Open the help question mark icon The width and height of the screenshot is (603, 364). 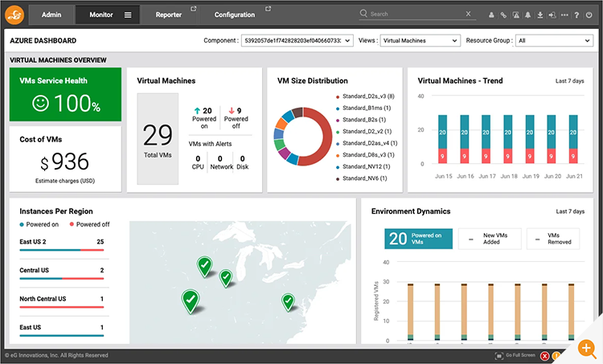(577, 14)
